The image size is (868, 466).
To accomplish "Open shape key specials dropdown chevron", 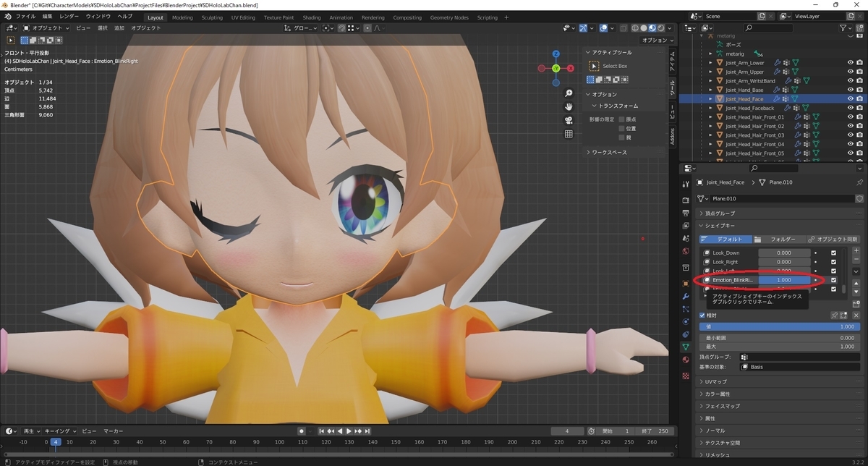I will 856,271.
